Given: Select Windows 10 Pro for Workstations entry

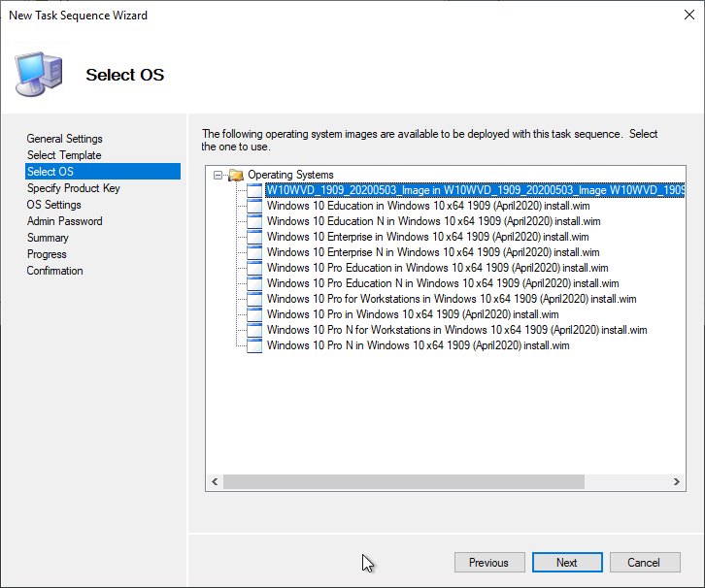Looking at the screenshot, I should pos(452,299).
